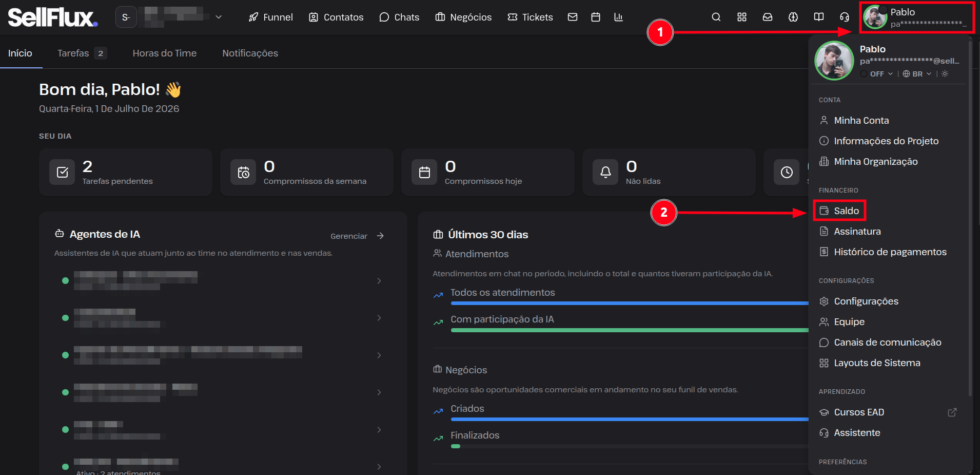This screenshot has height=475, width=980.
Task: Open the search magnifier icon
Action: tap(716, 17)
